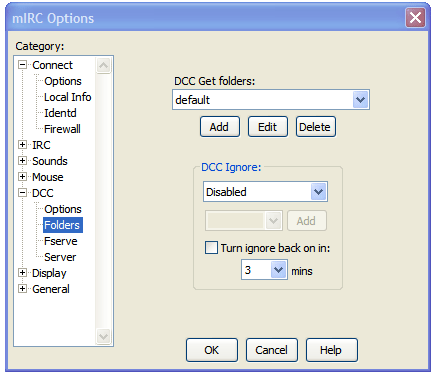The image size is (432, 372).
Task: Select the Sounds category label
Action: tap(50, 161)
